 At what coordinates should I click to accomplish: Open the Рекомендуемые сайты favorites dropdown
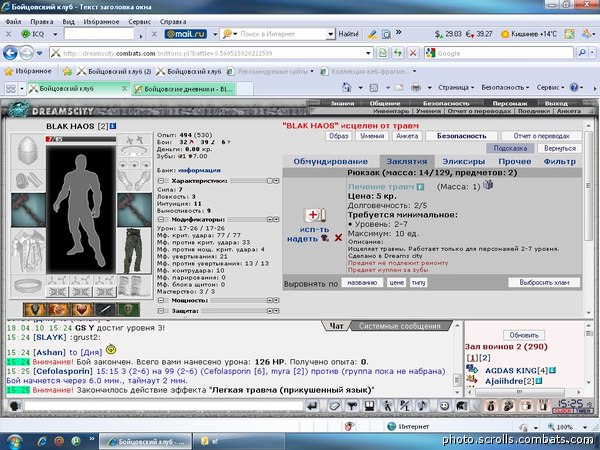click(312, 71)
